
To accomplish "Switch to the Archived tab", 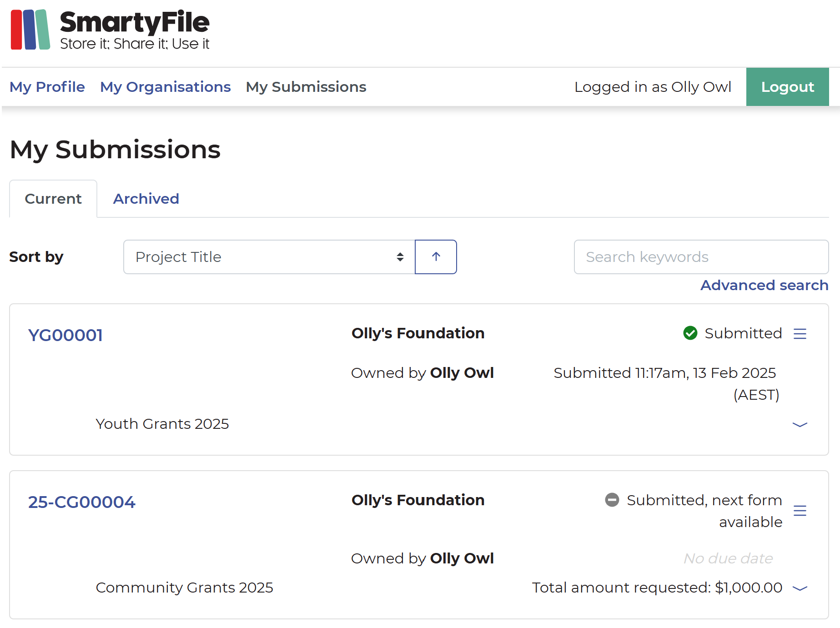I will [146, 198].
